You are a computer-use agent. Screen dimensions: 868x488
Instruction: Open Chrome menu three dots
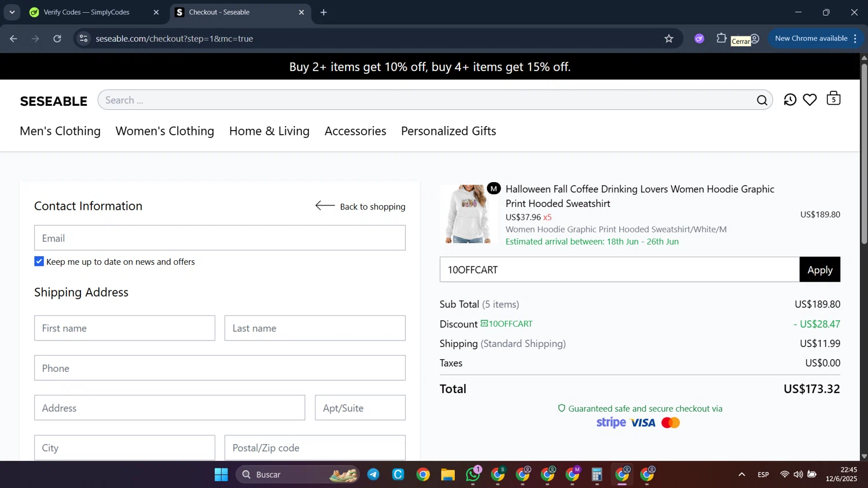coord(855,39)
